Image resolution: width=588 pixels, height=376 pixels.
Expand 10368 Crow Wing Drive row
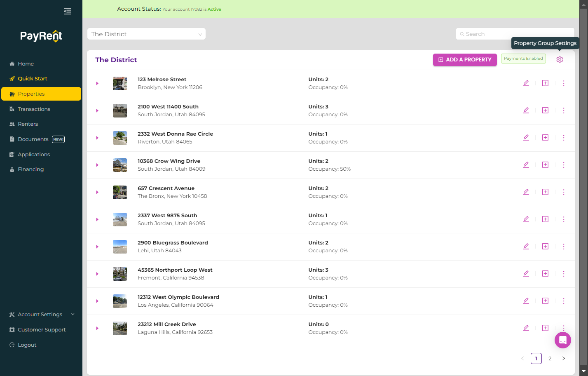pos(97,165)
